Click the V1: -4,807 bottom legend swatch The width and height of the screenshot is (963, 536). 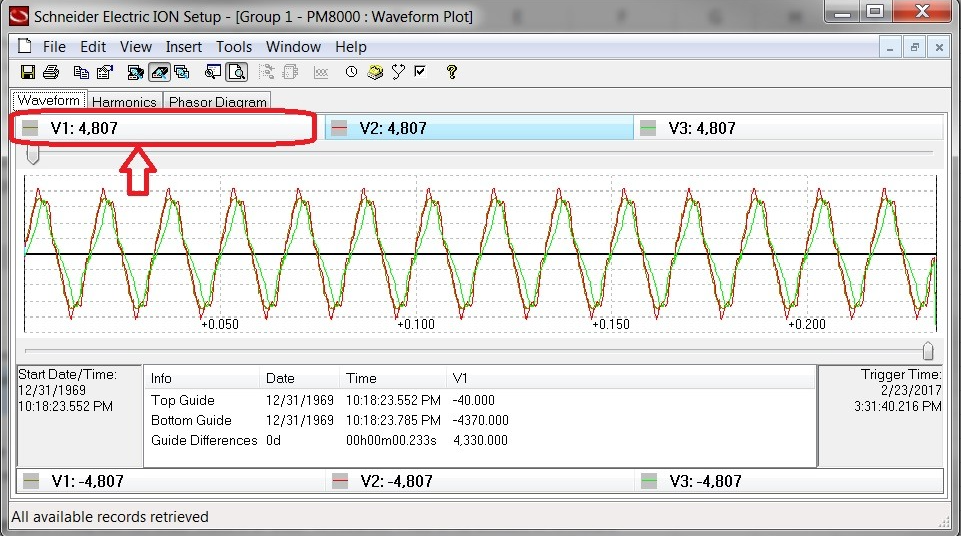[31, 481]
